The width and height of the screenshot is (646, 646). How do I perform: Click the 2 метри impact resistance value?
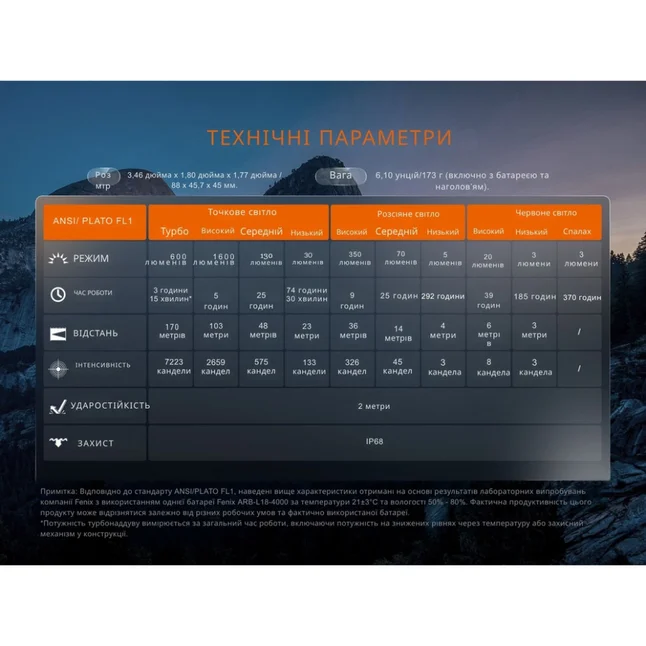tap(374, 406)
